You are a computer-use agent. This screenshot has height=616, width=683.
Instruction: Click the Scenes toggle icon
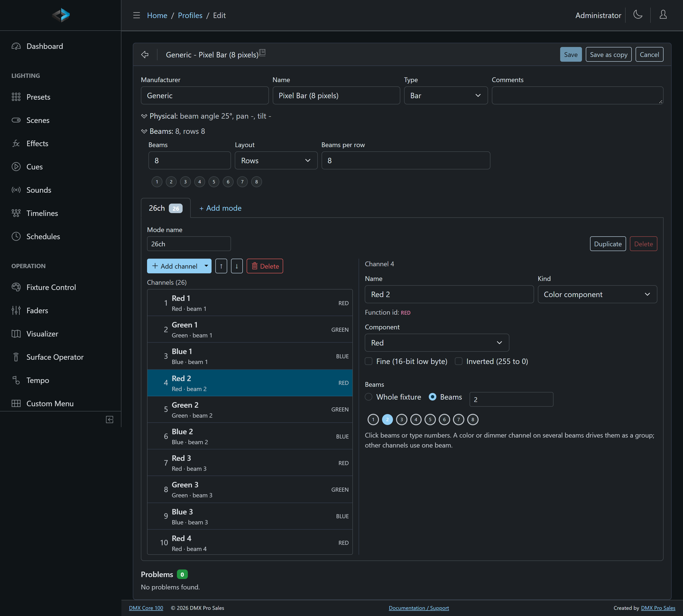coord(16,120)
